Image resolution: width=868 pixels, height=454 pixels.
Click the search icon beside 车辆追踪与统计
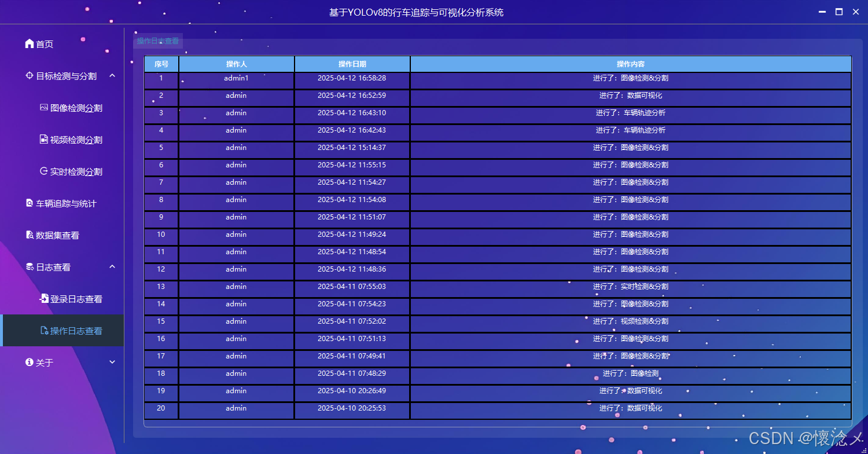coord(30,203)
